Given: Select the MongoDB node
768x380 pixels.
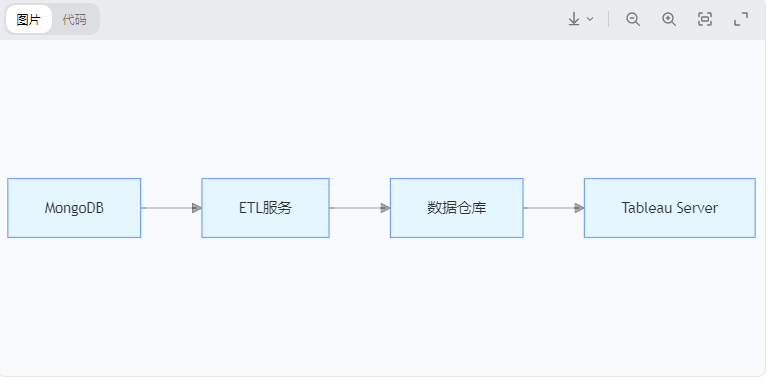Looking at the screenshot, I should [74, 208].
